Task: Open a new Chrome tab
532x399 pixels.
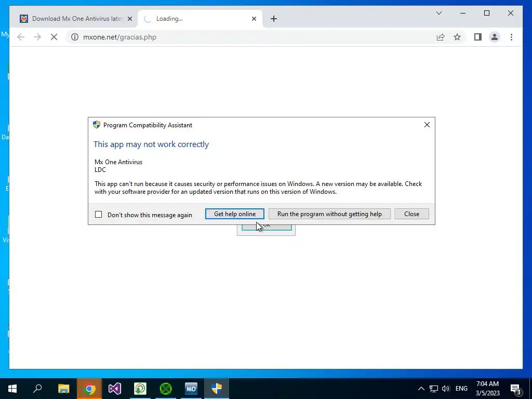Action: point(274,19)
